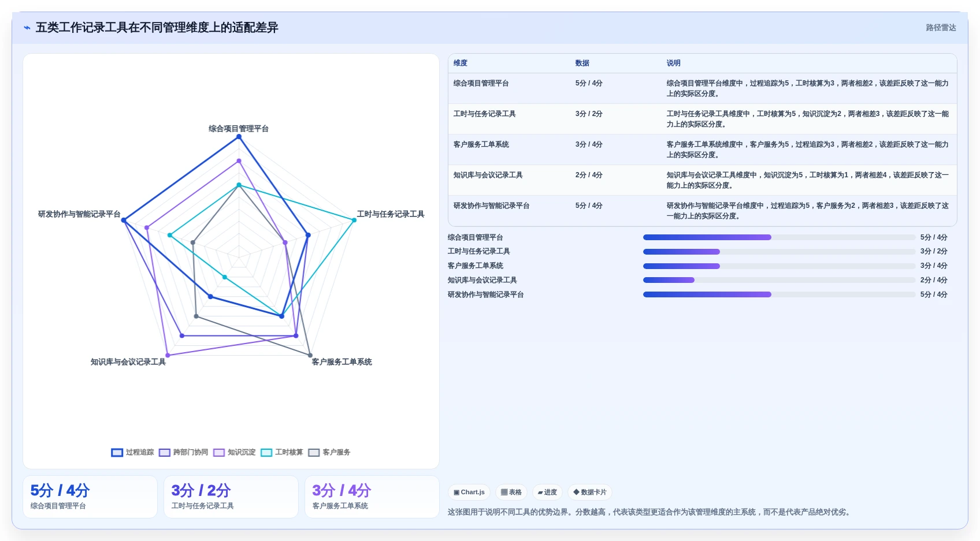Open the 3分 / 4分 客户服务工单系统 card

point(372,497)
